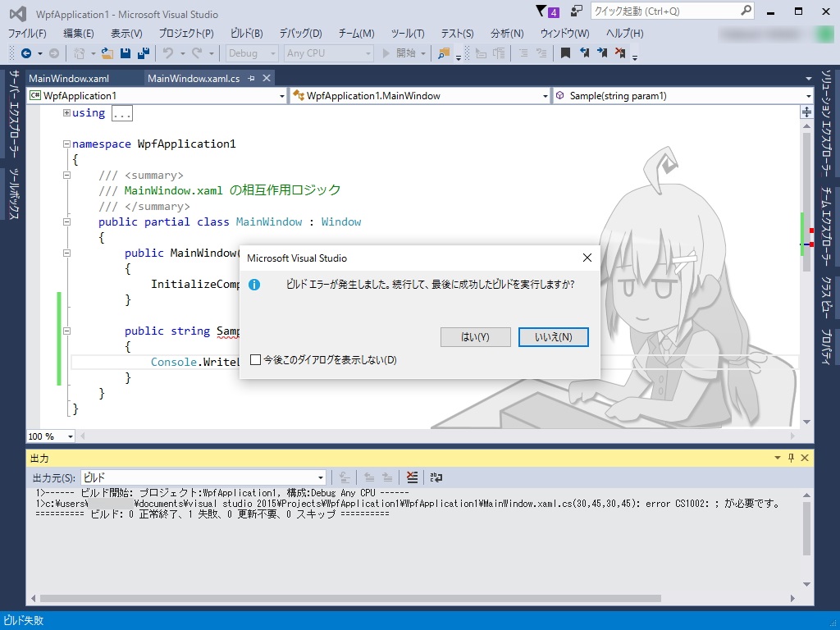This screenshot has width=840, height=630.
Task: Open the WpfApplication1.MainWindow type dropdown
Action: (419, 96)
